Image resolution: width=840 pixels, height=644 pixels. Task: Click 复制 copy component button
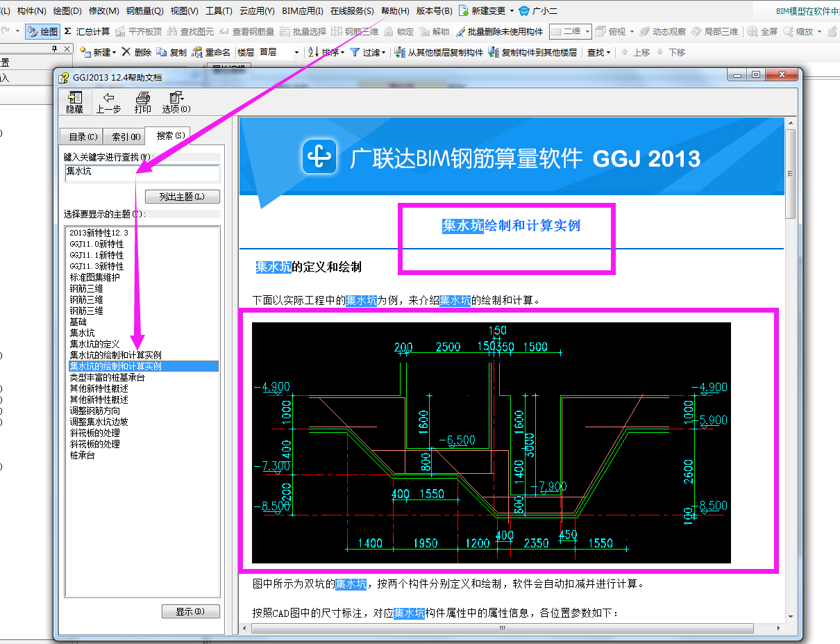coord(171,52)
